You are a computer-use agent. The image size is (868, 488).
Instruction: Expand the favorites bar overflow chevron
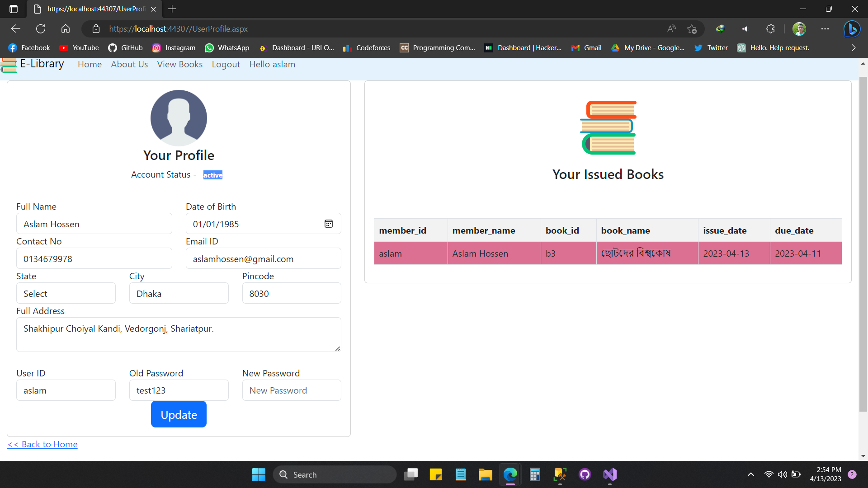point(854,47)
